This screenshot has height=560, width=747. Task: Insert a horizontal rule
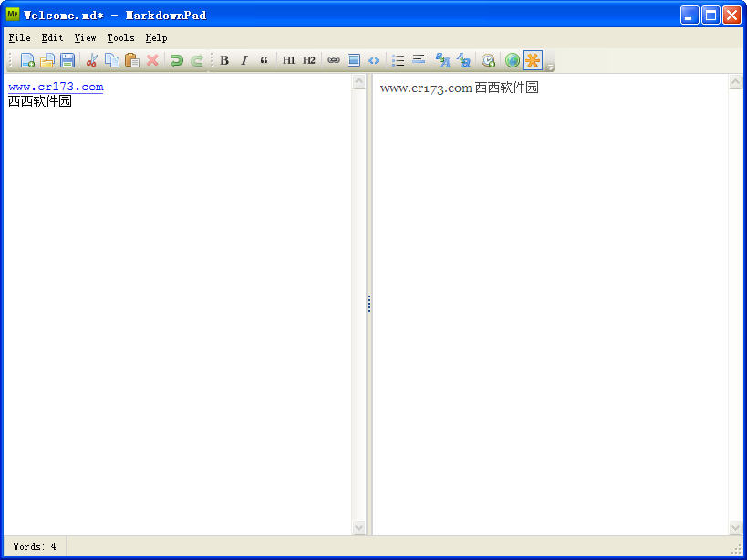pyautogui.click(x=419, y=60)
